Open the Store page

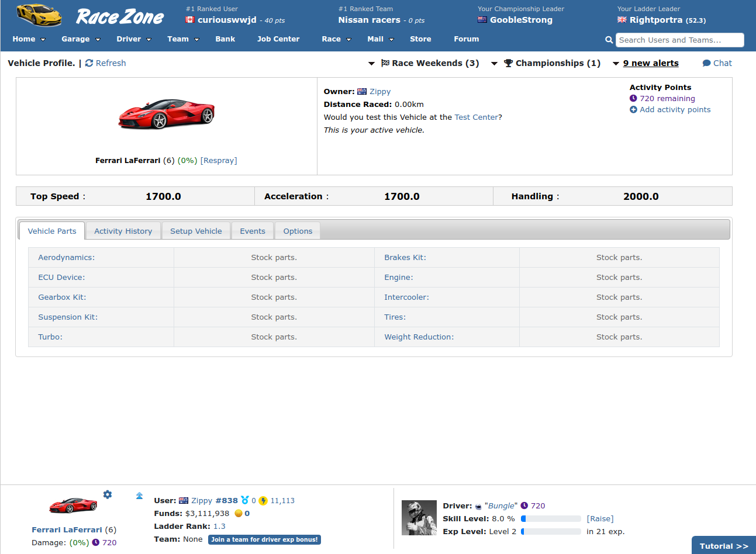tap(420, 39)
